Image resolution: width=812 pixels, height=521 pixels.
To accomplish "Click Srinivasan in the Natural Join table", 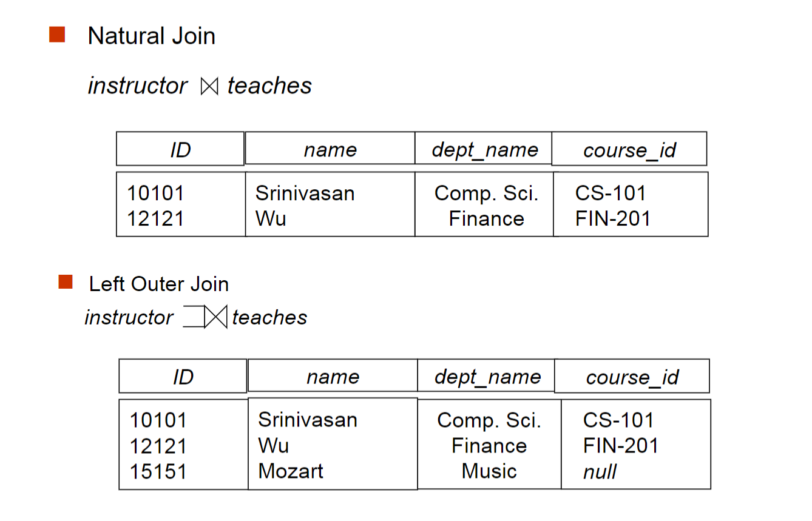I will pyautogui.click(x=305, y=193).
